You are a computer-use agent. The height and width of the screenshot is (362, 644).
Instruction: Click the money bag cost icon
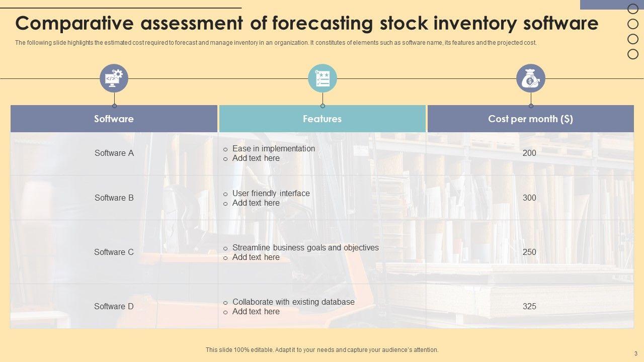coord(530,78)
